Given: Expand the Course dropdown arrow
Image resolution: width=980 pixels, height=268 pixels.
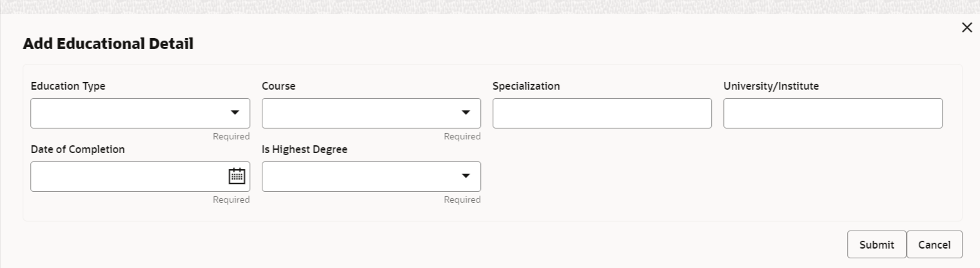Looking at the screenshot, I should pos(466,113).
